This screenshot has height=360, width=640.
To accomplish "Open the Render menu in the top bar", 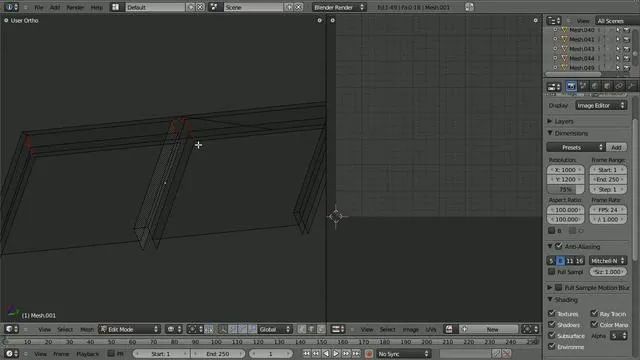I will point(75,7).
